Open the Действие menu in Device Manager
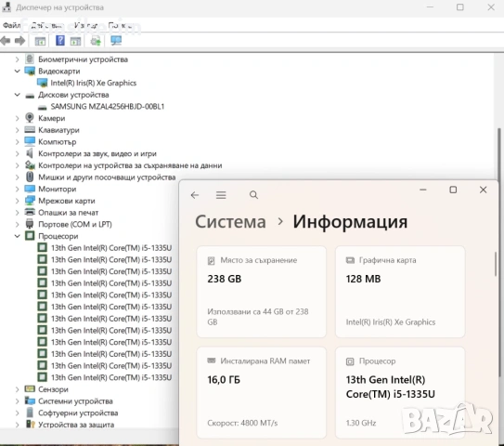Screen dimensions: 504x446 (x=47, y=25)
